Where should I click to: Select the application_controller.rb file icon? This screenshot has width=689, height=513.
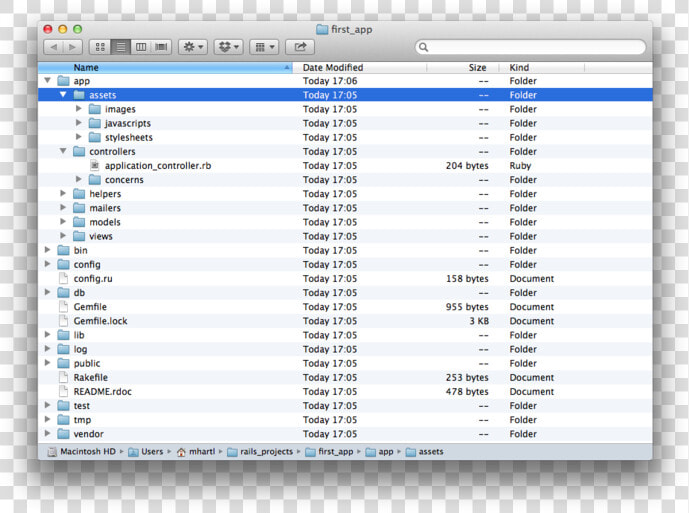[94, 165]
